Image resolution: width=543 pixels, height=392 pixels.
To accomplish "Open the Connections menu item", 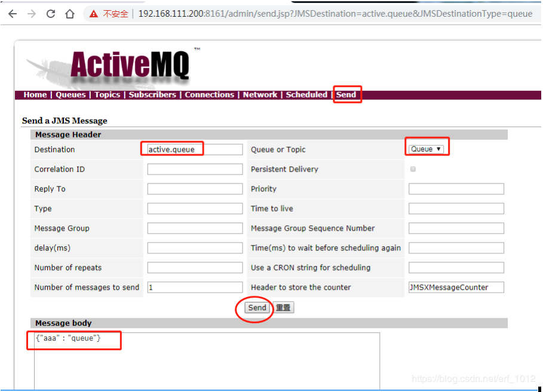I will tap(209, 94).
